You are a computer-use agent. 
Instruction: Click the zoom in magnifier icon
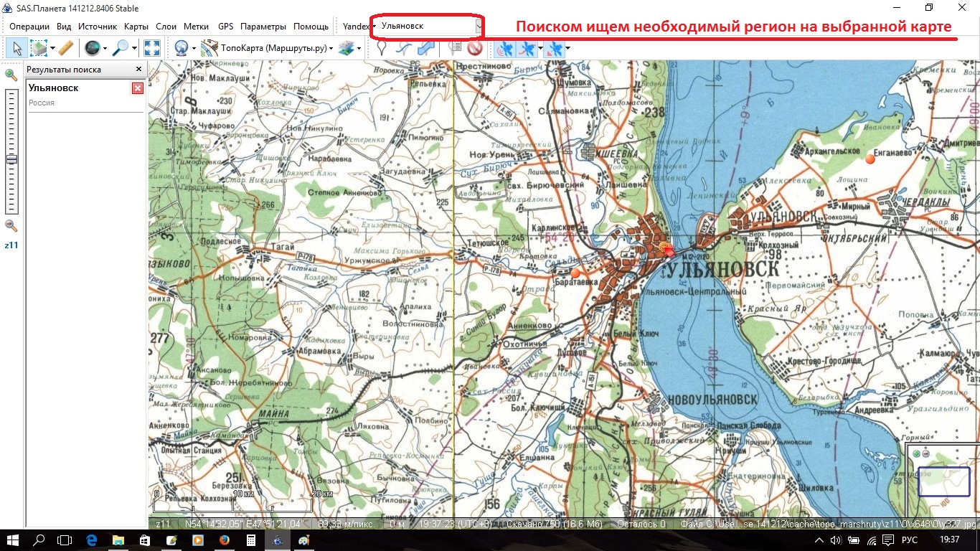[x=11, y=75]
